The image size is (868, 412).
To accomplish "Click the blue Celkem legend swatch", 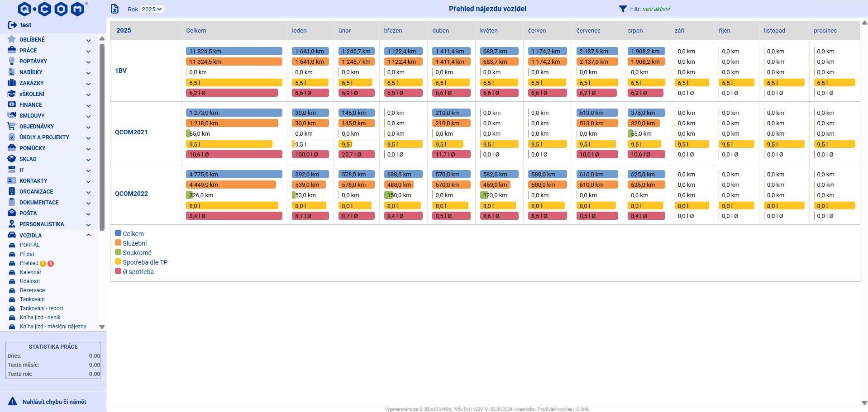I will pos(118,233).
